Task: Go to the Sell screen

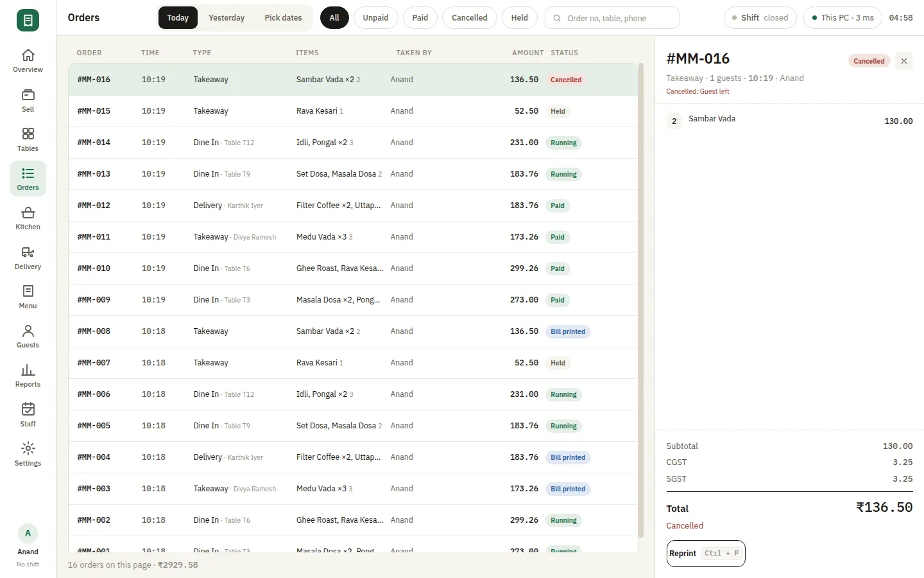Action: 28,101
